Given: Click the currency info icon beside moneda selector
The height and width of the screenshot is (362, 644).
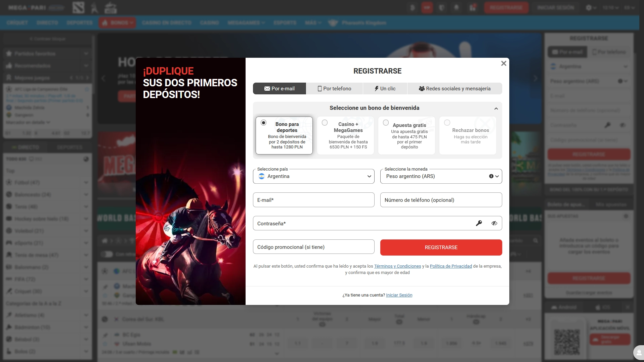Looking at the screenshot, I should click(491, 176).
